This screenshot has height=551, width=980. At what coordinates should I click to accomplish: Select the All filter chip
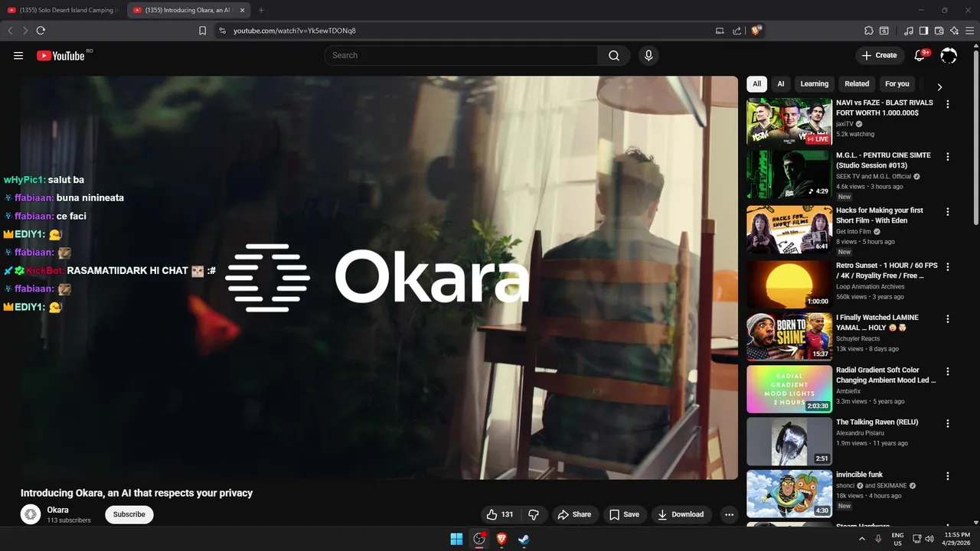click(756, 84)
